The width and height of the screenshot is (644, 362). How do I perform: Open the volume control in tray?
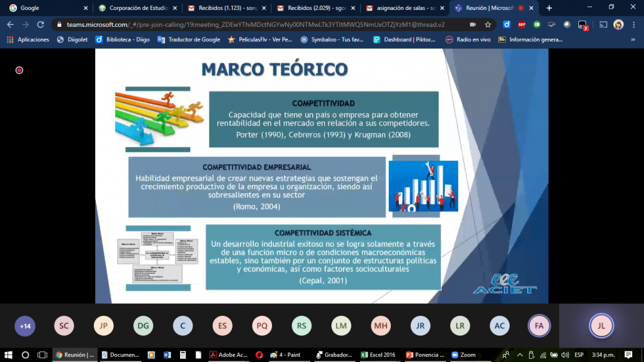565,355
